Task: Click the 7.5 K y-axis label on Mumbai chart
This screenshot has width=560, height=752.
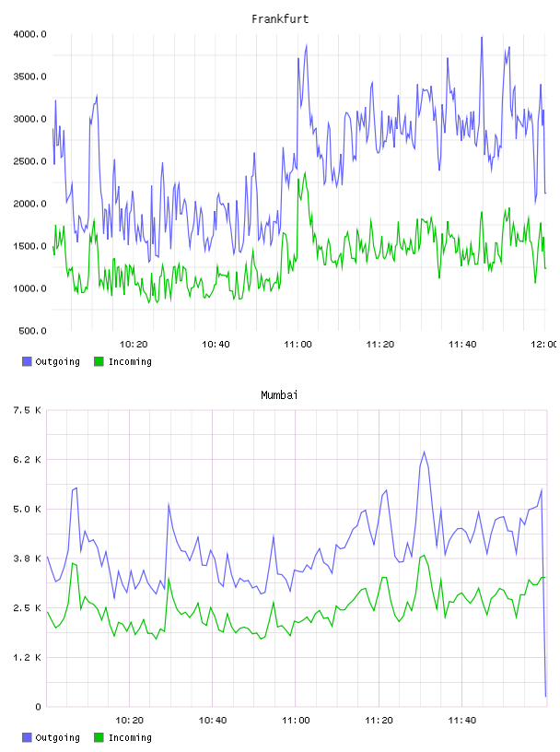Action: pos(28,410)
